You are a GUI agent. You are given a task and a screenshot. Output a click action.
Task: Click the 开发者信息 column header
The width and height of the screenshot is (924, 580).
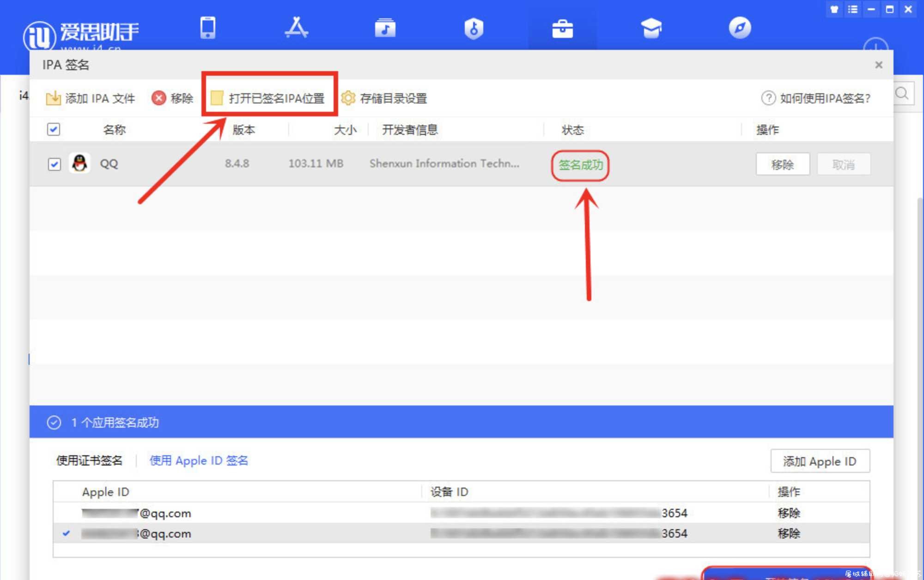(410, 130)
